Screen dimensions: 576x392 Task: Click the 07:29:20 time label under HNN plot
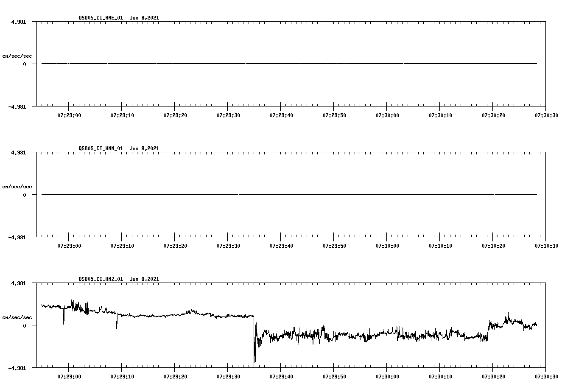point(175,246)
